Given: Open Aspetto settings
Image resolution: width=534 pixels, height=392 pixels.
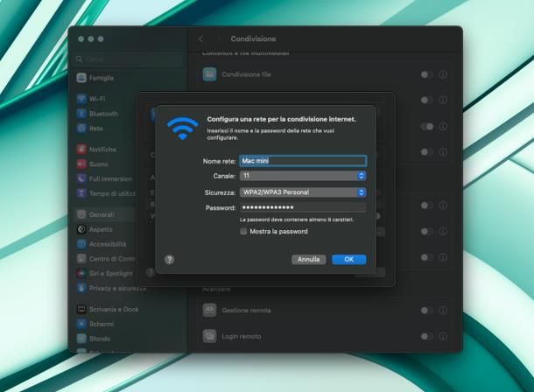Looking at the screenshot, I should tap(95, 229).
